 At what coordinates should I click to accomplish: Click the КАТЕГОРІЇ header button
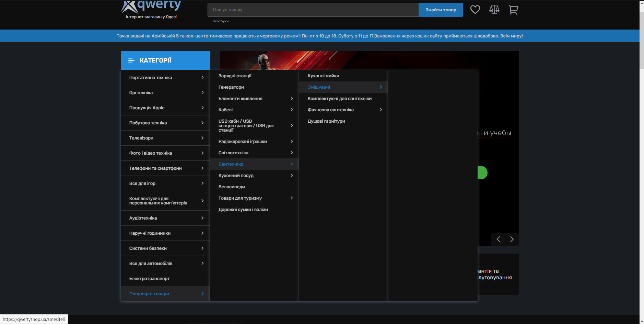click(165, 60)
